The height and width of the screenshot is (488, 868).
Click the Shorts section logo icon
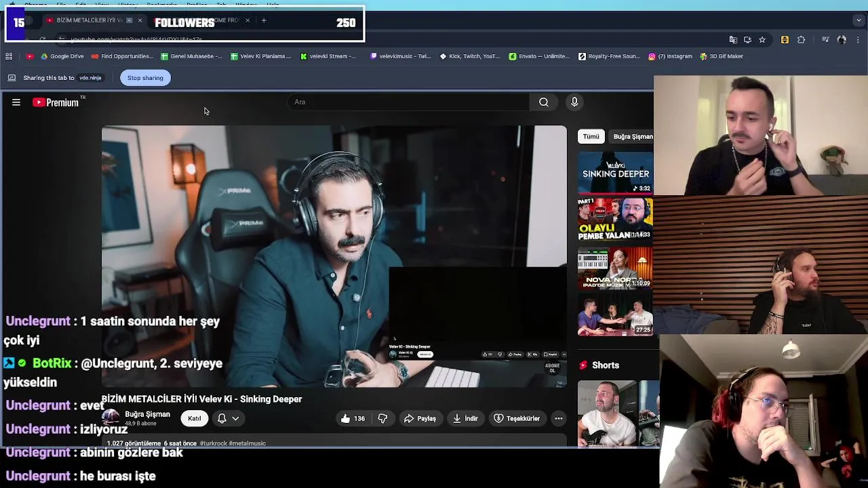point(583,365)
